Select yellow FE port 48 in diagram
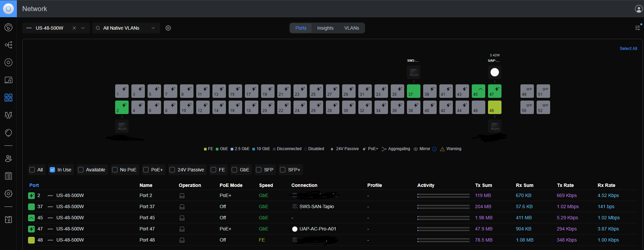 pyautogui.click(x=494, y=107)
